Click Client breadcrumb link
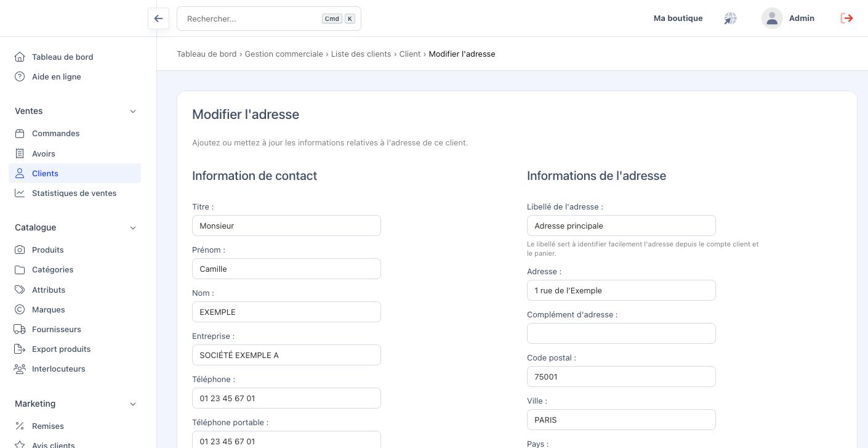 coord(410,54)
